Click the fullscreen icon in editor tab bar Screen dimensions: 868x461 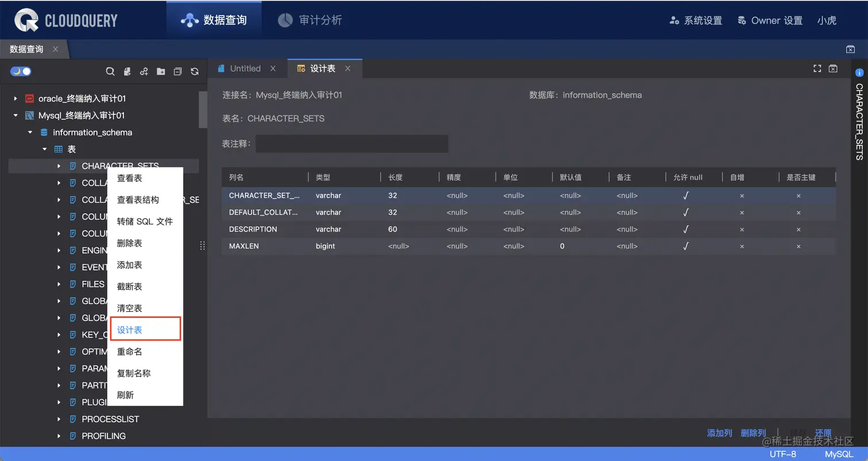[x=817, y=68]
